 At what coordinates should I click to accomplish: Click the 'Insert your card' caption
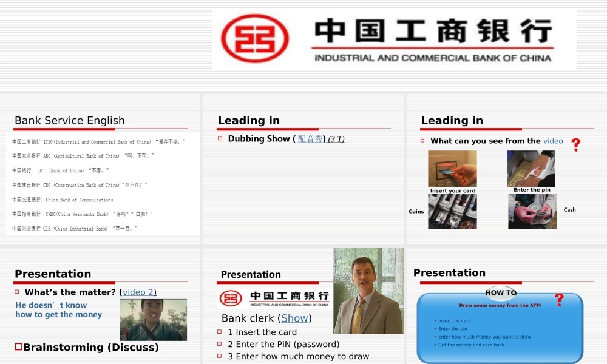453,190
